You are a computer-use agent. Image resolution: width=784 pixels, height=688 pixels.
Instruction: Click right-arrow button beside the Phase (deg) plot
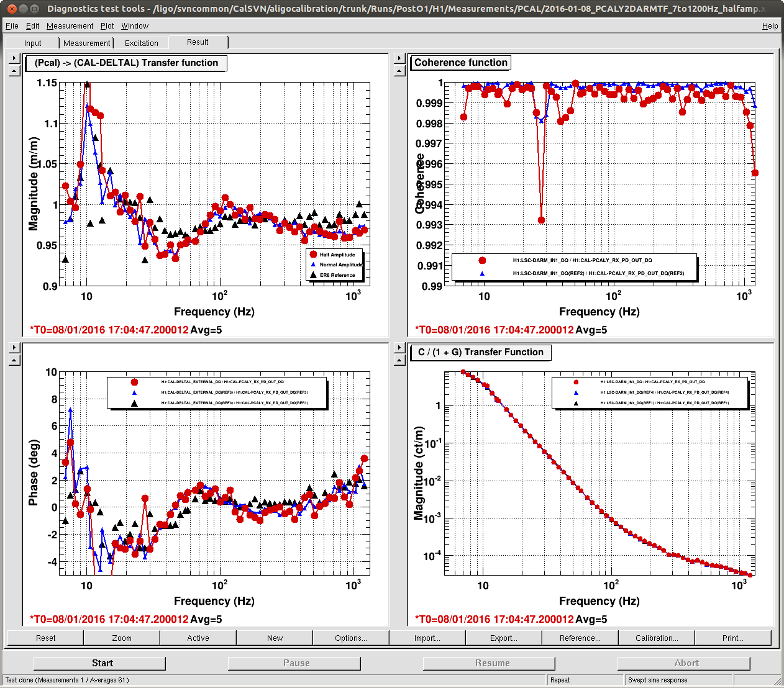point(14,348)
